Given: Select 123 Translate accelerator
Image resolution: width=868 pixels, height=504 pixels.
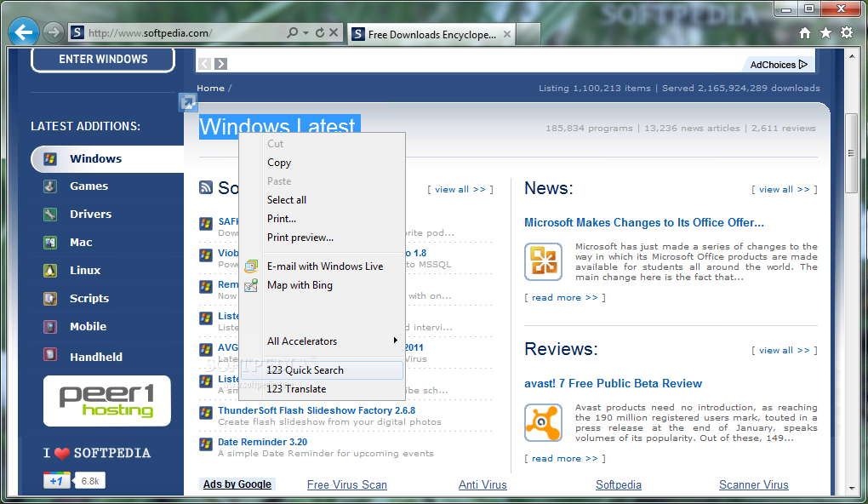Looking at the screenshot, I should click(323, 389).
